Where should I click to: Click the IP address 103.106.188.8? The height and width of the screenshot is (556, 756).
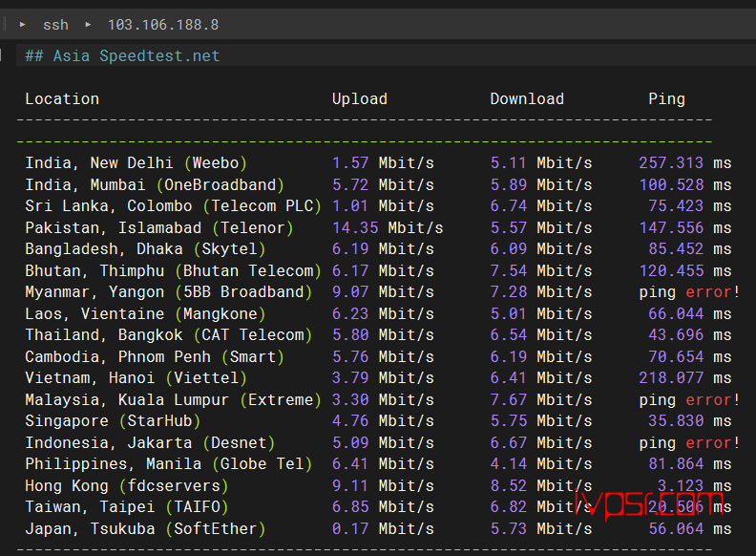click(163, 25)
